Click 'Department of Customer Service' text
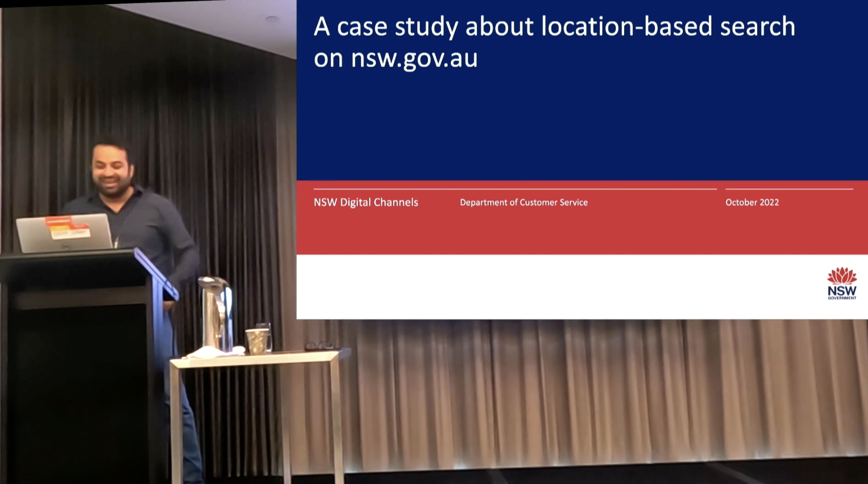 pyautogui.click(x=523, y=203)
